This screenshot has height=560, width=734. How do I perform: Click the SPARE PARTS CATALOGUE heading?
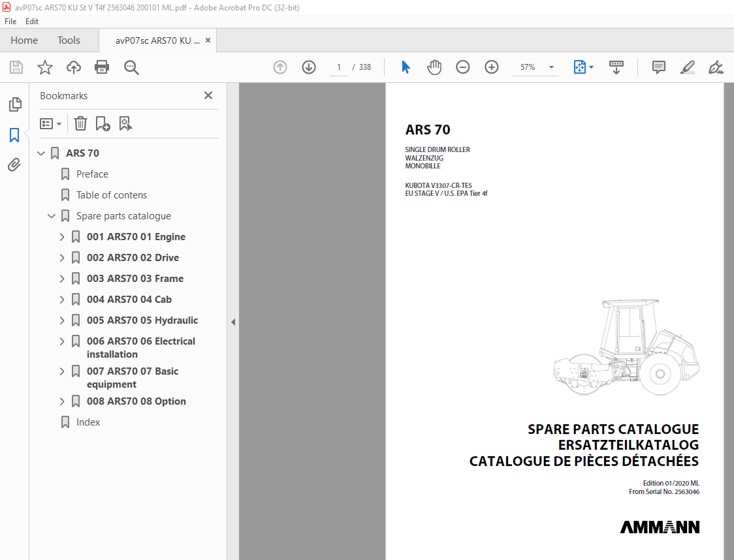pos(613,429)
